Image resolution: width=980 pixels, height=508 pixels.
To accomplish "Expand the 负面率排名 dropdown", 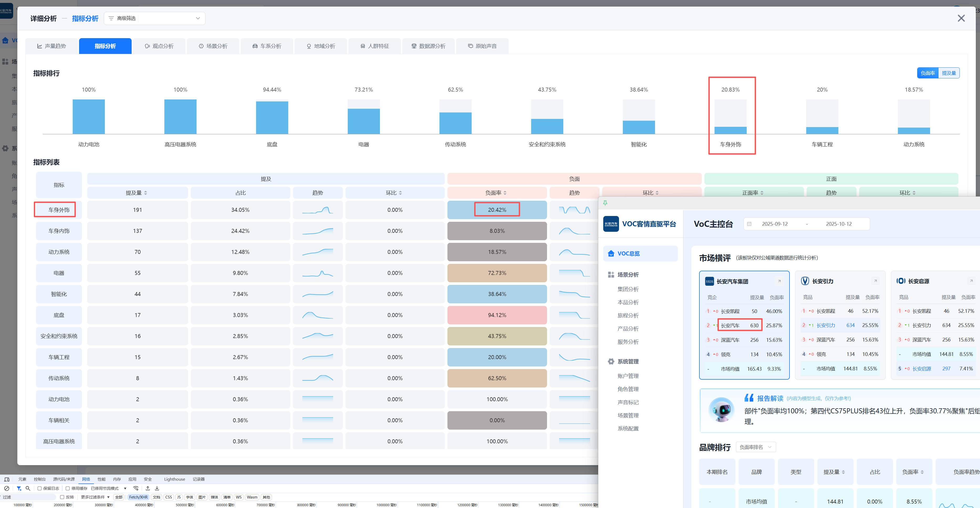I will point(756,447).
